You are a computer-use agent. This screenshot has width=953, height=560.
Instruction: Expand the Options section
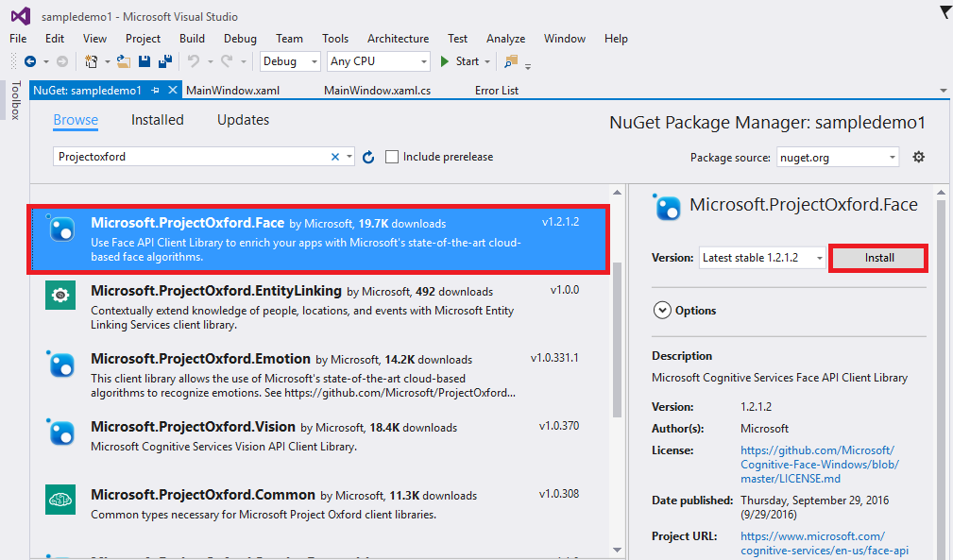(661, 310)
